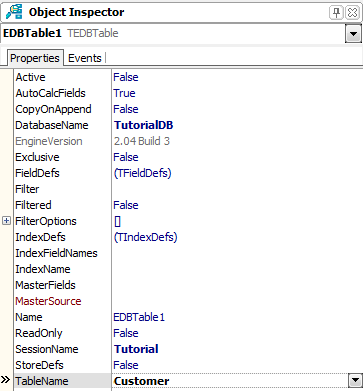Click the AutoCalcFields True value
The height and width of the screenshot is (391, 363).
tap(124, 93)
